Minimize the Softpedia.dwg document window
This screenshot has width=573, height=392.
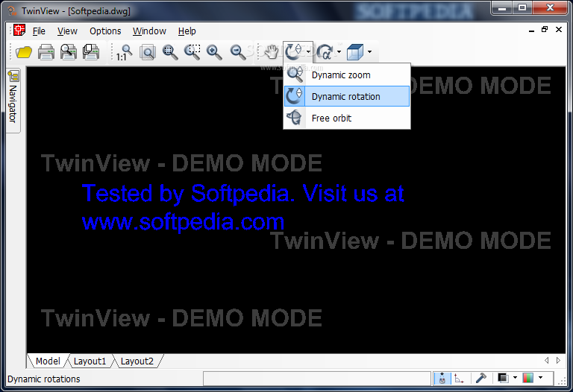(x=531, y=31)
